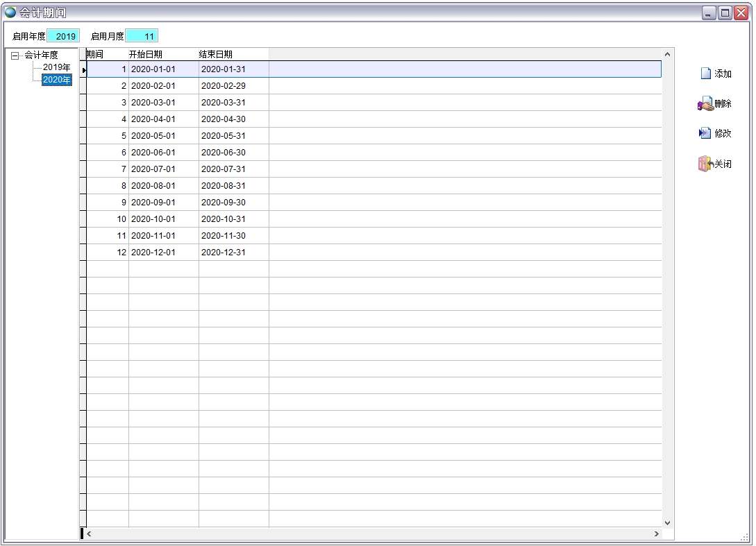
Task: Click the 删除 (Delete) icon
Action: [705, 104]
